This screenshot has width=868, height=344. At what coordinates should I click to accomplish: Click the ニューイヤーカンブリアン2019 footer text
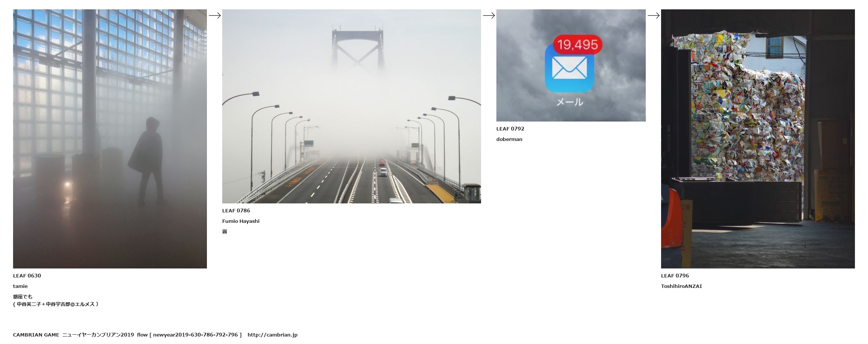98,335
